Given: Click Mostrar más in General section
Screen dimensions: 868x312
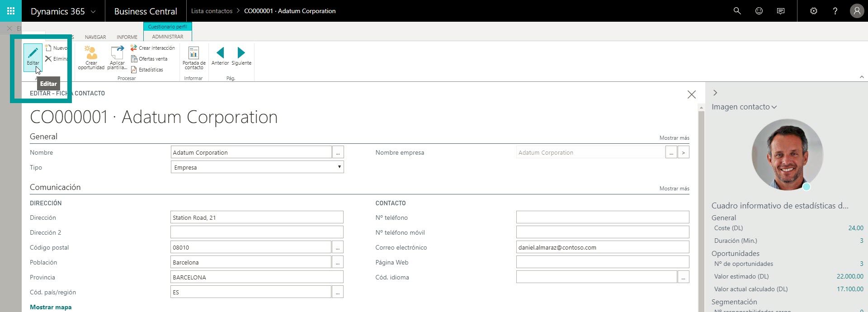Looking at the screenshot, I should [674, 138].
